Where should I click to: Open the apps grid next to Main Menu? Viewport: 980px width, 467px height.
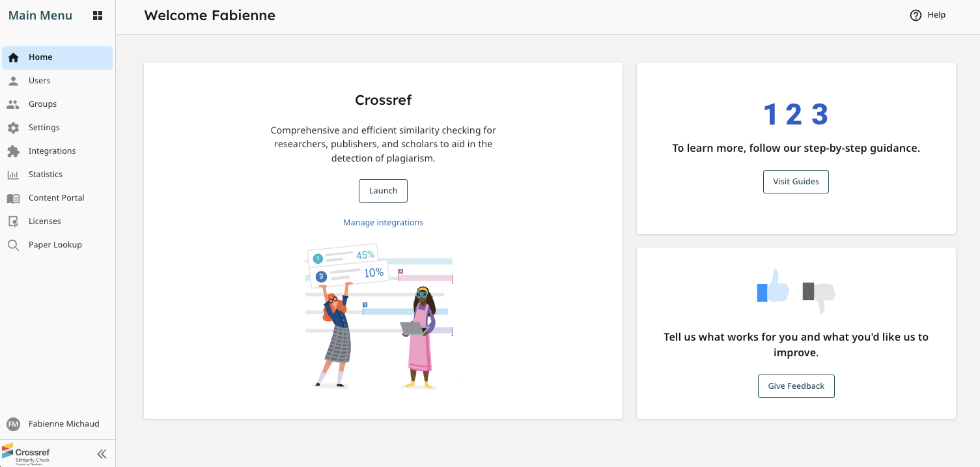point(97,15)
